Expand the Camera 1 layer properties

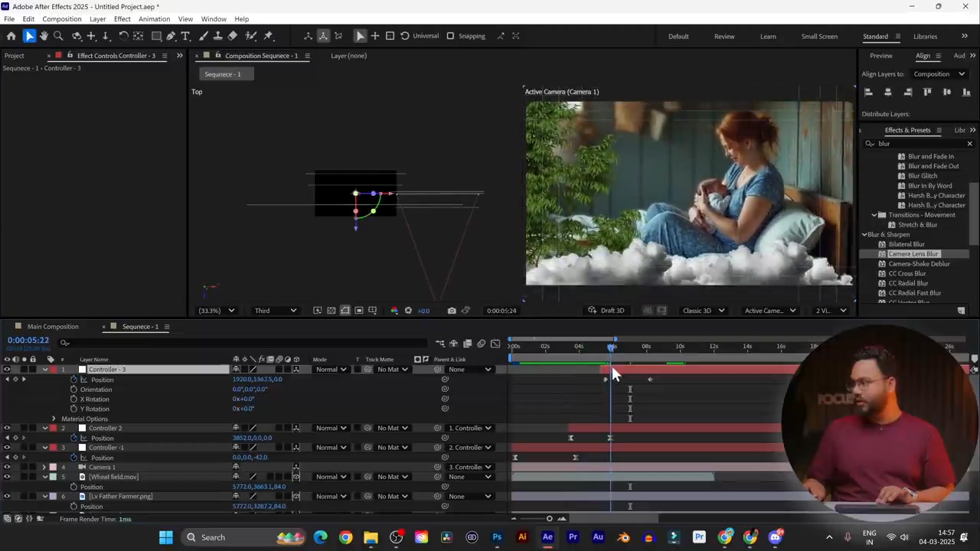point(44,468)
